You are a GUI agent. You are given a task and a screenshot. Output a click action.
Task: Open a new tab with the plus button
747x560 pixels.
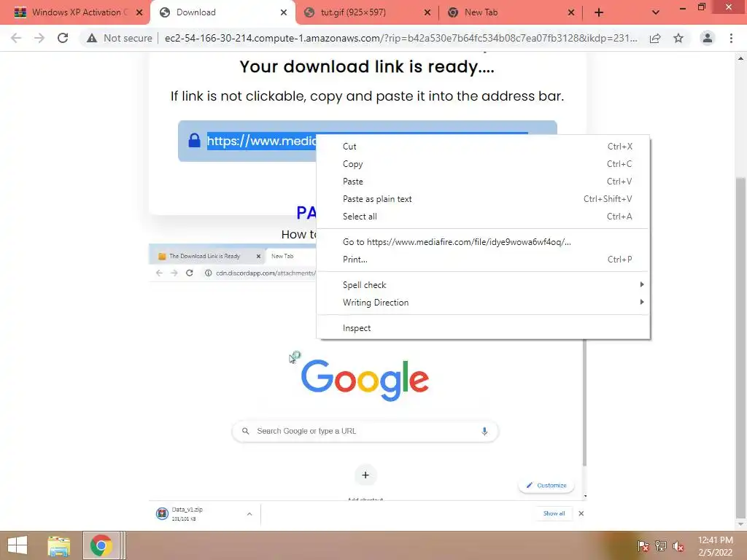(x=599, y=12)
